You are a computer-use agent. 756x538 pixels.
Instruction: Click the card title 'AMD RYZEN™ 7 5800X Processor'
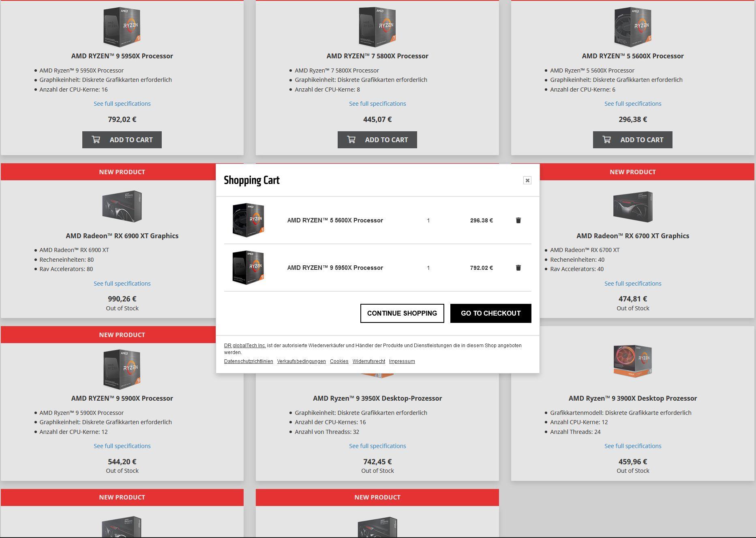[377, 56]
